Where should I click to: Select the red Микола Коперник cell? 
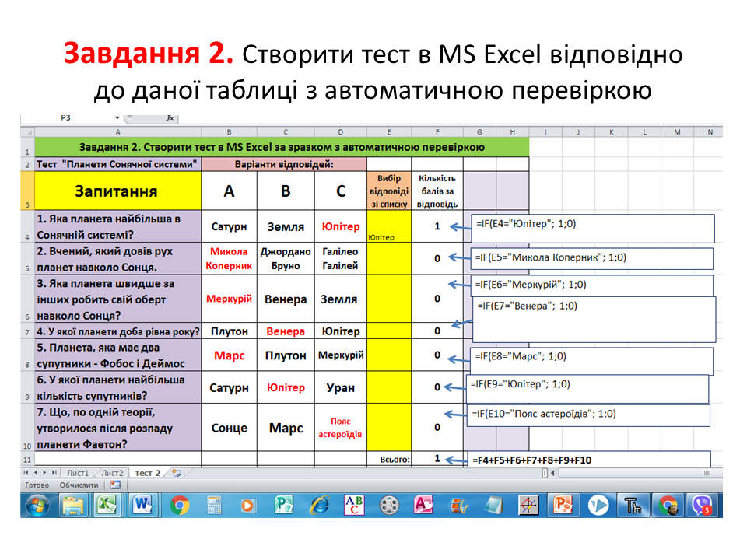pos(229,258)
